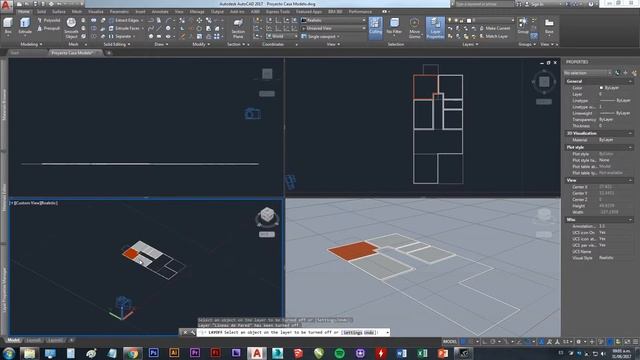Open Photoshop from the taskbar

point(153,353)
